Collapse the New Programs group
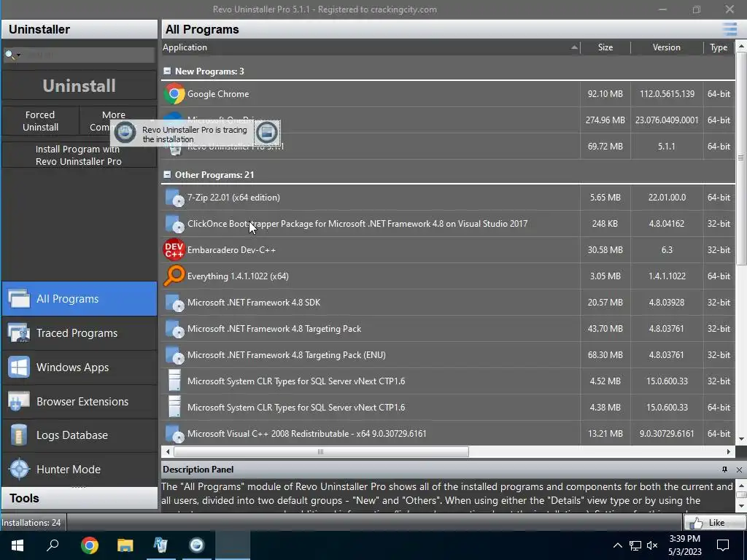Image resolution: width=747 pixels, height=560 pixels. pyautogui.click(x=167, y=71)
